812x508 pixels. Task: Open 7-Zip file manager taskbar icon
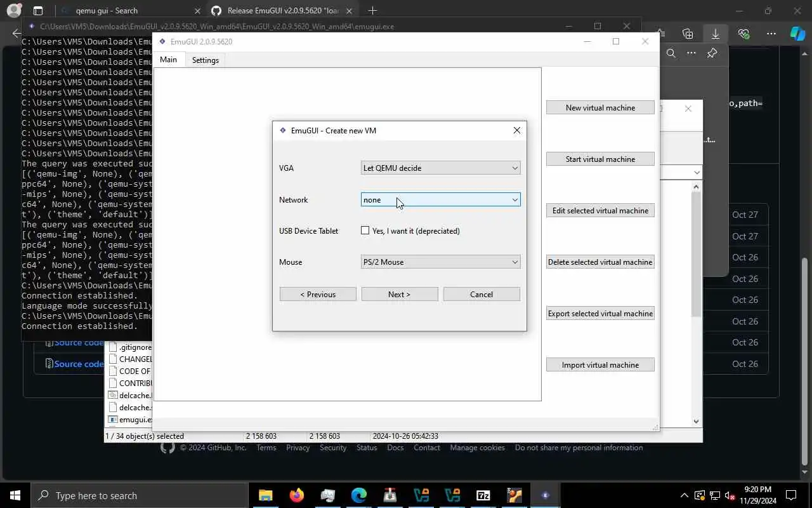(483, 495)
